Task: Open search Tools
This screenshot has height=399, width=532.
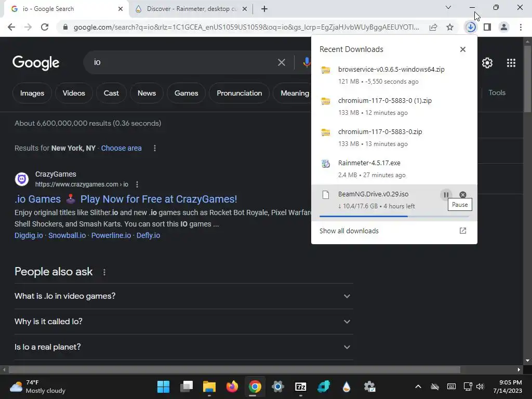Action: [x=497, y=92]
